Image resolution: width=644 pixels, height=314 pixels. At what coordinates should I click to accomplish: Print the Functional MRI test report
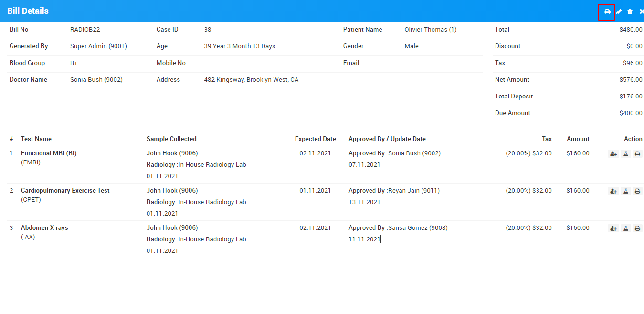(637, 154)
